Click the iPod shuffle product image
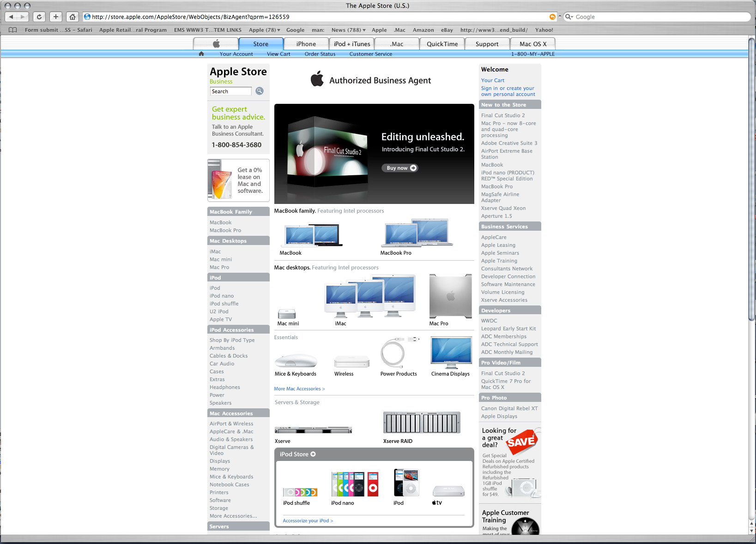 [300, 492]
